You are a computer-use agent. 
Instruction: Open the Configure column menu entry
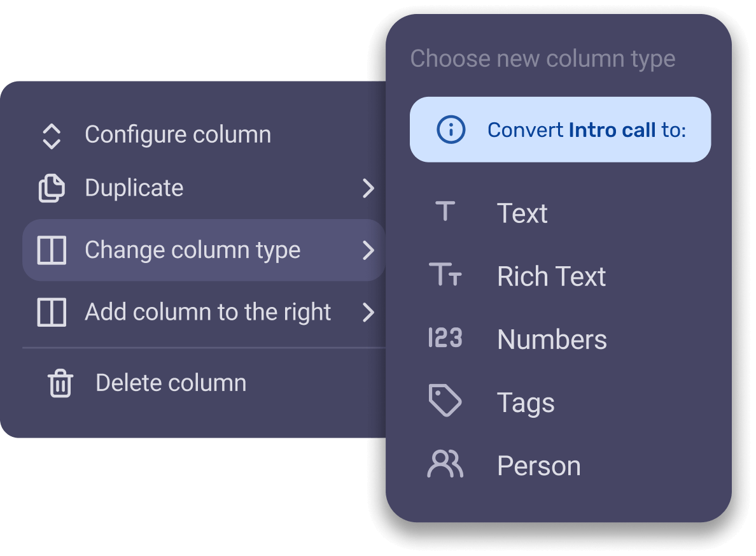[178, 135]
